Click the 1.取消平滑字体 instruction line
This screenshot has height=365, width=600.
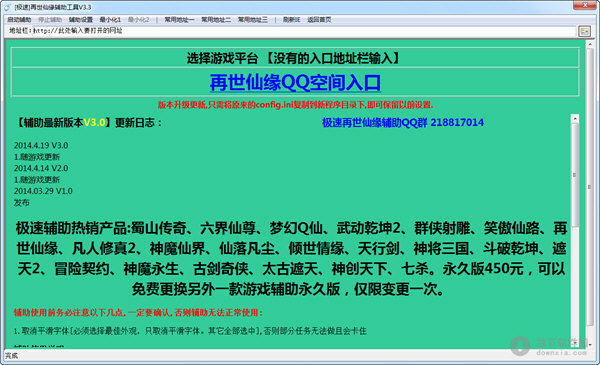(190, 331)
